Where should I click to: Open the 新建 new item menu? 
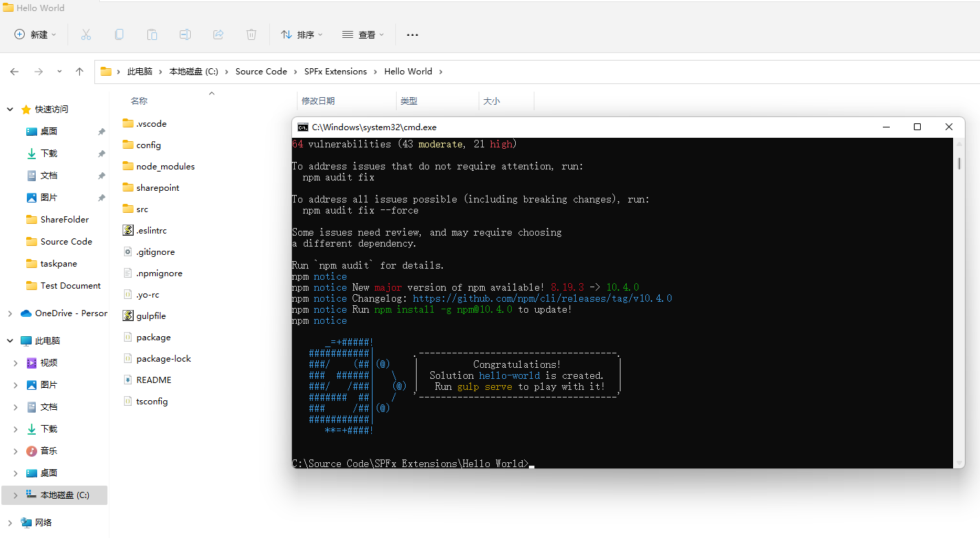tap(34, 34)
